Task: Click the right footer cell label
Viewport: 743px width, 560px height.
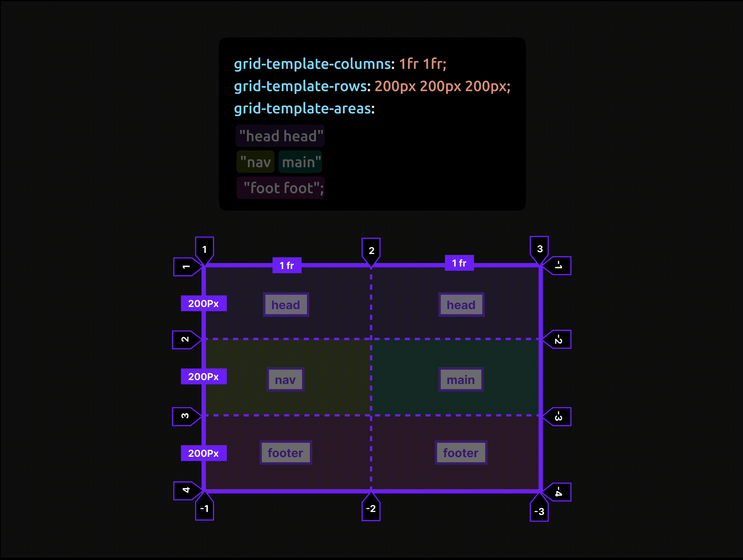Action: pyautogui.click(x=461, y=453)
